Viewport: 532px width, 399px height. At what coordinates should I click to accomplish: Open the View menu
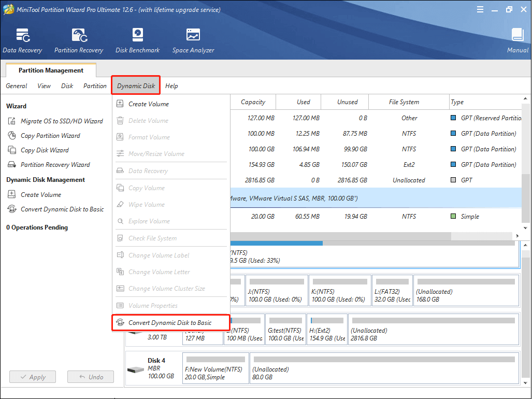click(44, 86)
